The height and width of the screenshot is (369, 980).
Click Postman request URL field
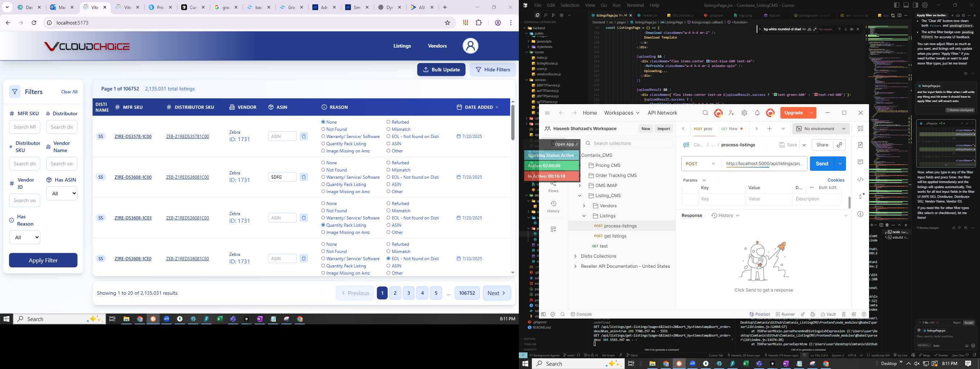point(764,164)
